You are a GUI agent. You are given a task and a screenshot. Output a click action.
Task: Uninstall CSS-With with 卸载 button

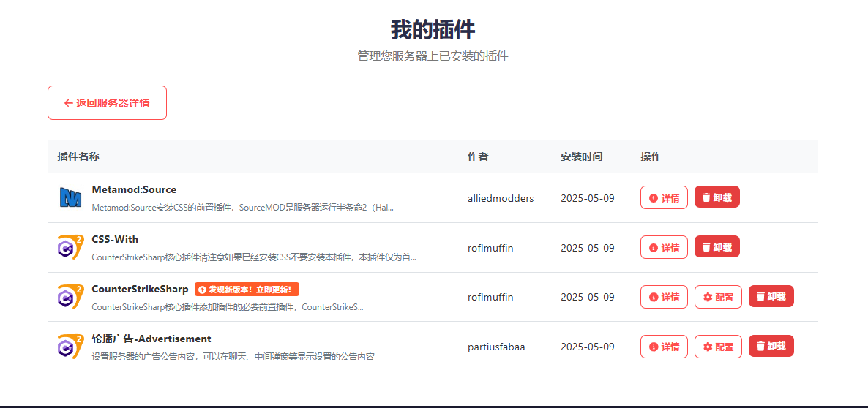[717, 247]
